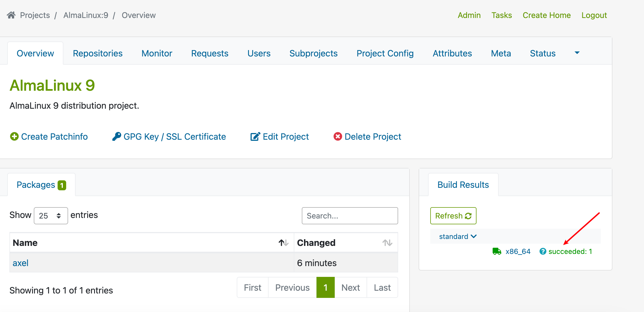Select the Packages tab

(42, 185)
